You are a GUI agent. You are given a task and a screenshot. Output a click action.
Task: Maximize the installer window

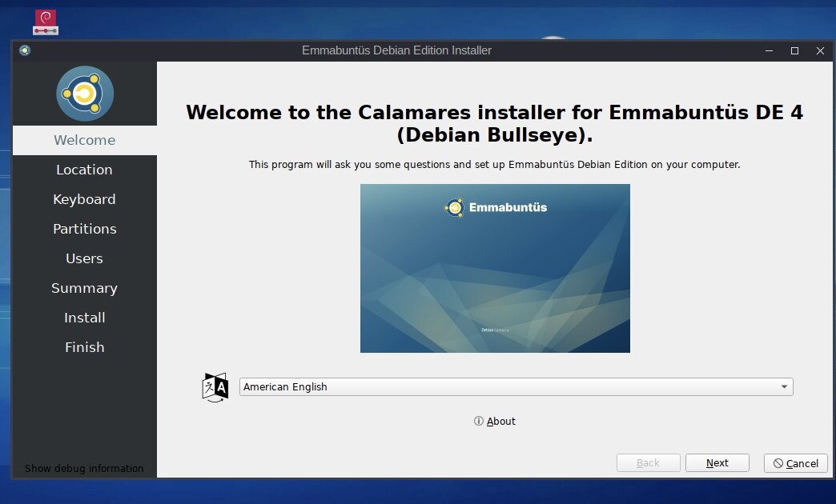click(x=794, y=50)
